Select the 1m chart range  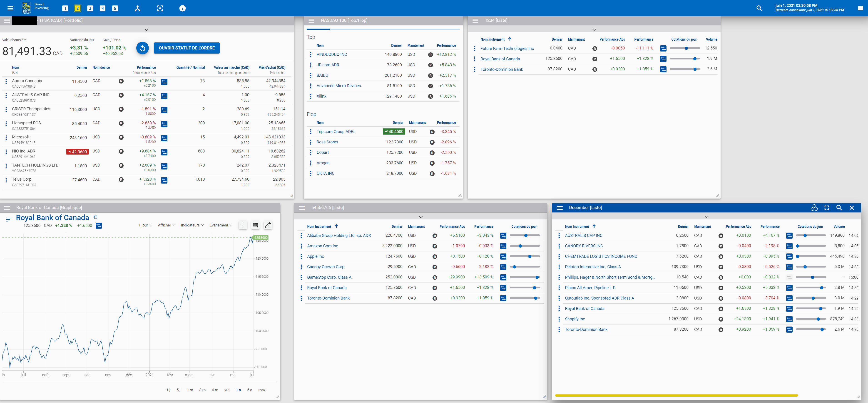[190, 390]
